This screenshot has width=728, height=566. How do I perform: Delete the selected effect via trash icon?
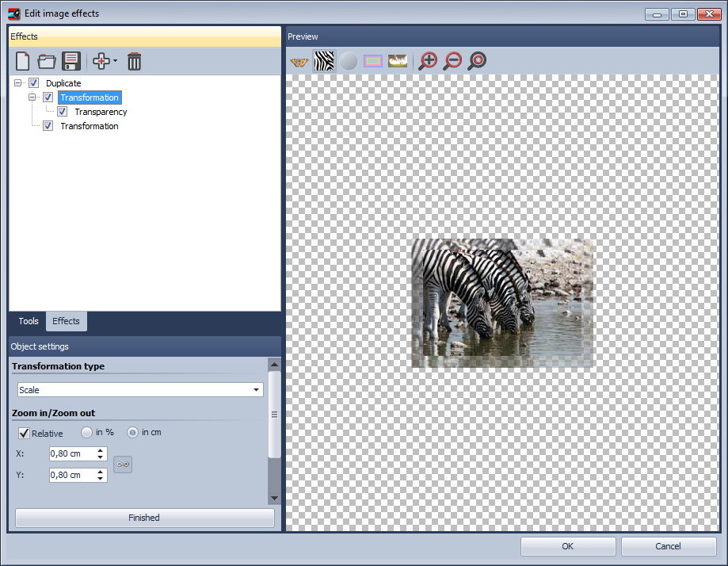pyautogui.click(x=134, y=61)
